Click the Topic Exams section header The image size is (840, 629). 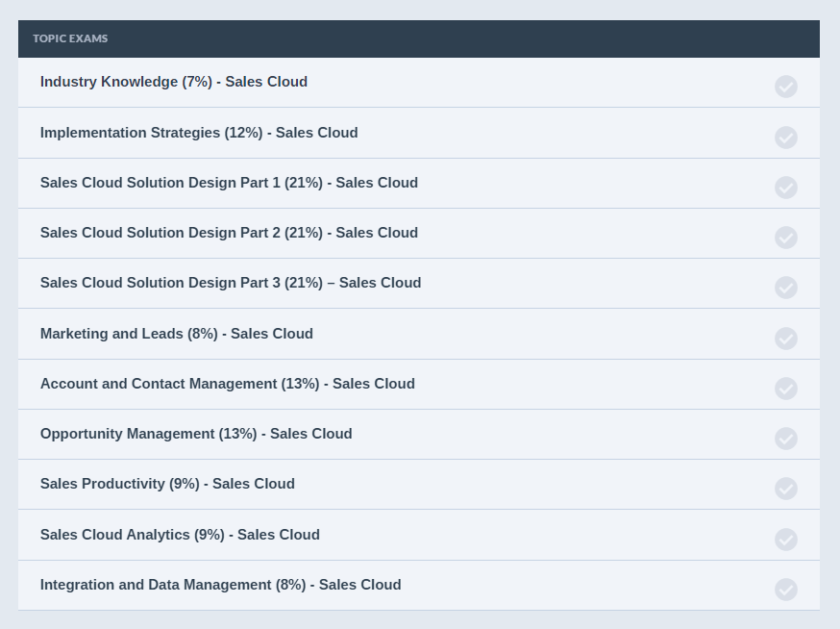(x=70, y=38)
